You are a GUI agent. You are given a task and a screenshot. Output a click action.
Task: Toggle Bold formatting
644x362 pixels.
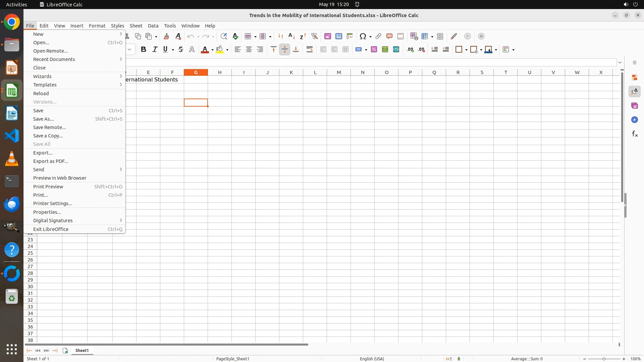(144, 50)
